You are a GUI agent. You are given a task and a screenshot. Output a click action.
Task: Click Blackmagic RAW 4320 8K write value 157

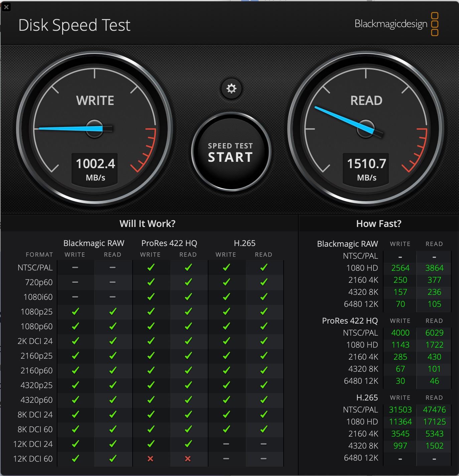coord(400,292)
